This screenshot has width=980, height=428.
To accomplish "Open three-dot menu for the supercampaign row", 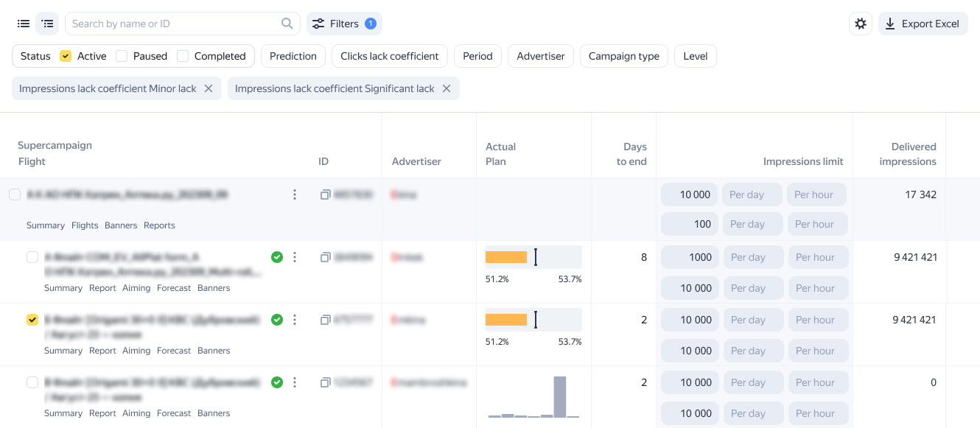I will [295, 194].
